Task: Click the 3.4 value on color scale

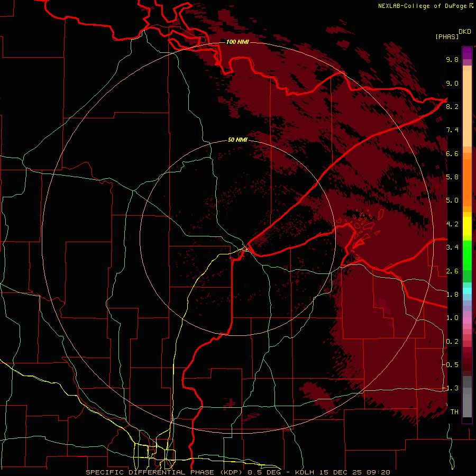Action: (452, 248)
